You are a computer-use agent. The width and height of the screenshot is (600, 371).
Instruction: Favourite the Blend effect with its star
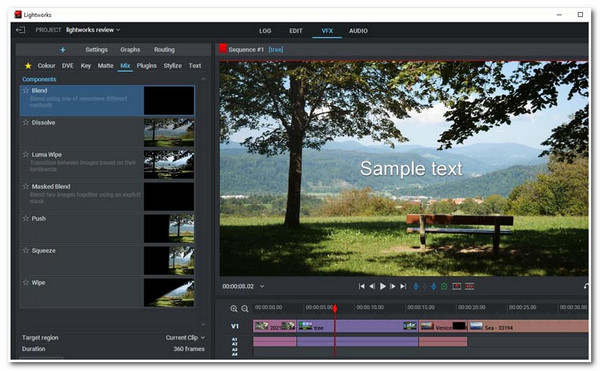[26, 91]
